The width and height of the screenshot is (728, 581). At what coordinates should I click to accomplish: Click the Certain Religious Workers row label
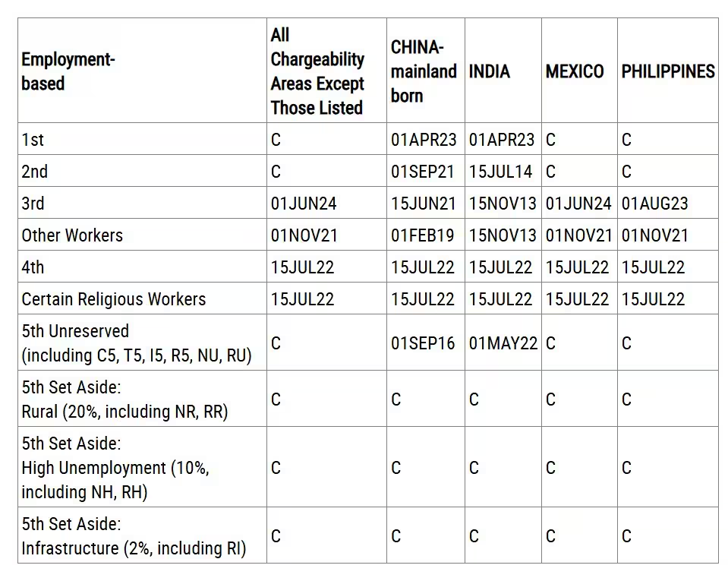pos(114,299)
